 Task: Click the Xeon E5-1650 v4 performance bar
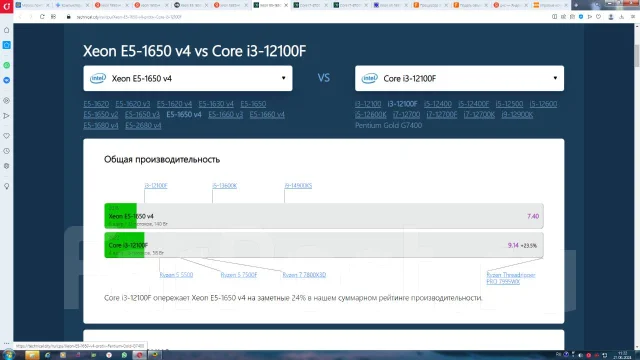[324, 216]
